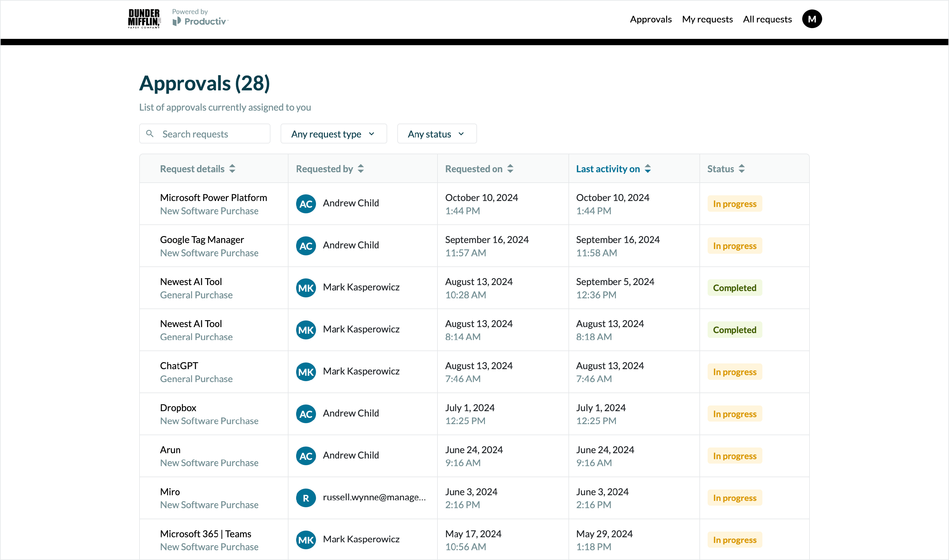Sort by Requested by column arrows
Viewport: 949px width, 560px height.
coord(361,169)
